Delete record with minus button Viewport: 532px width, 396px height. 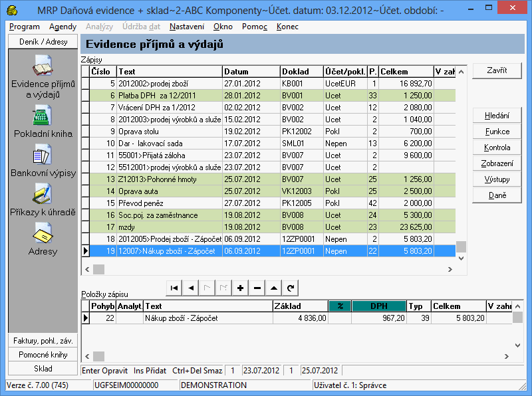tap(257, 288)
